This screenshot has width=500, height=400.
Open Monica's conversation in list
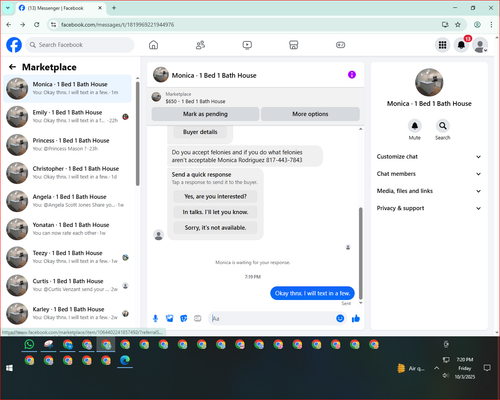(68, 88)
